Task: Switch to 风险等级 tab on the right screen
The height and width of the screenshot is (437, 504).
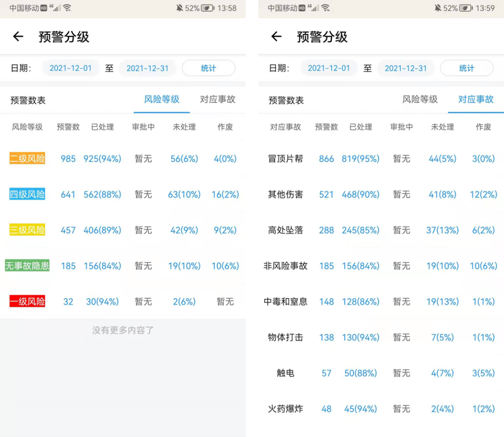Action: (420, 99)
